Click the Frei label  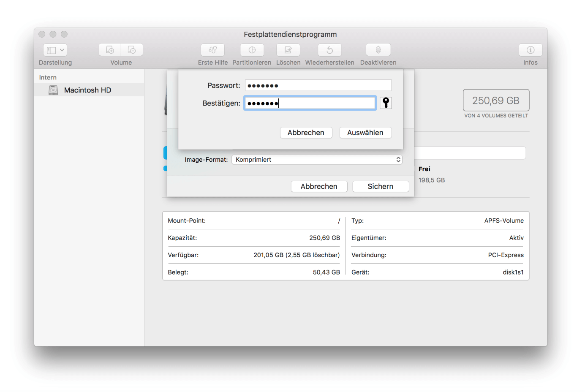click(424, 169)
